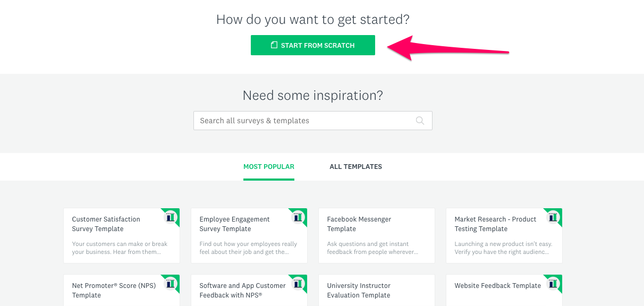The image size is (644, 306).
Task: Open Net Promoter Score (NPS) Template card
Action: [122, 290]
